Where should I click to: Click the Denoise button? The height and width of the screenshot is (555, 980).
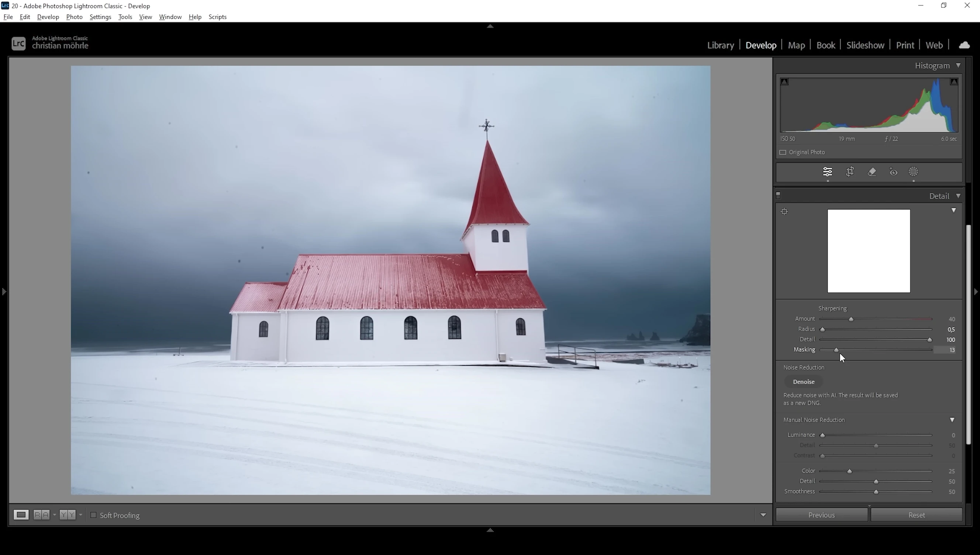804,382
